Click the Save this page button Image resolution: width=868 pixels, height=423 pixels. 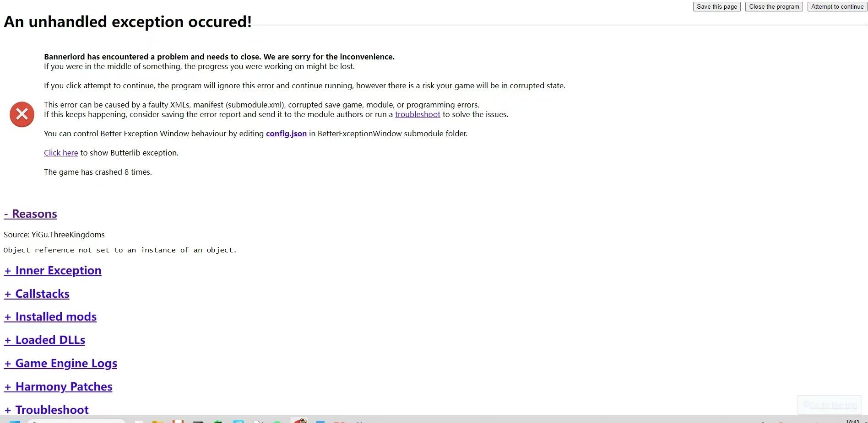click(x=716, y=7)
